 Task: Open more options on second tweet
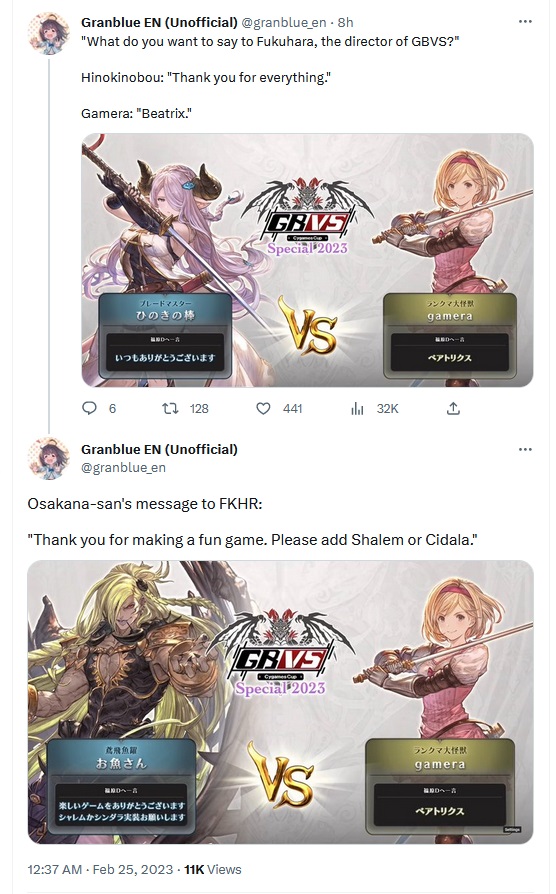pyautogui.click(x=525, y=449)
